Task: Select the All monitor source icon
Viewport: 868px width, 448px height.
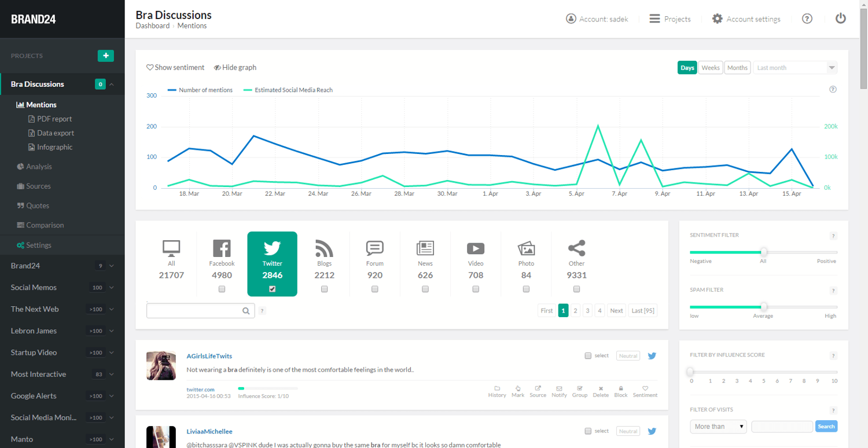Action: coord(171,248)
